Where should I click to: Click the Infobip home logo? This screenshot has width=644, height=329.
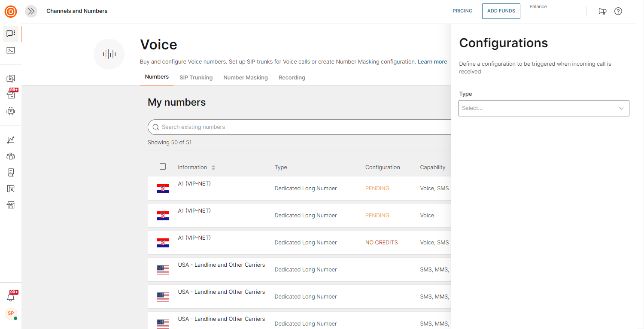[11, 11]
